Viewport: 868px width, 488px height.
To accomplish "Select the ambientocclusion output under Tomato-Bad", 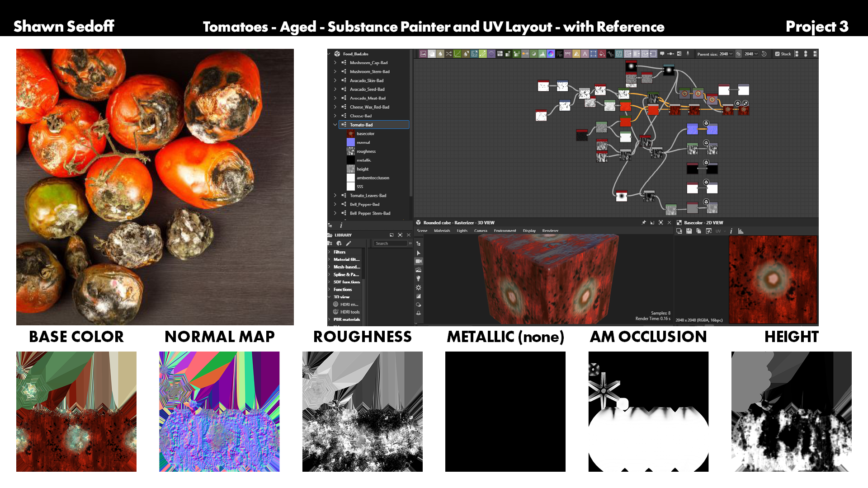I will 373,178.
